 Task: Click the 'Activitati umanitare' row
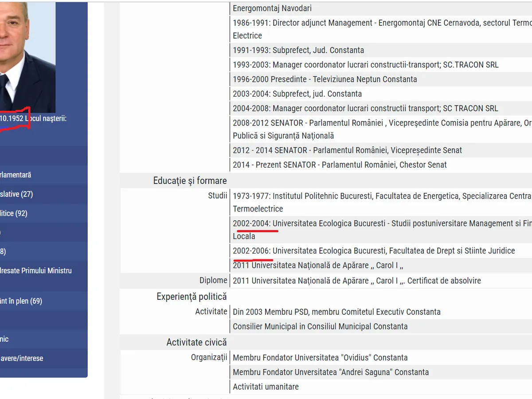pyautogui.click(x=266, y=387)
